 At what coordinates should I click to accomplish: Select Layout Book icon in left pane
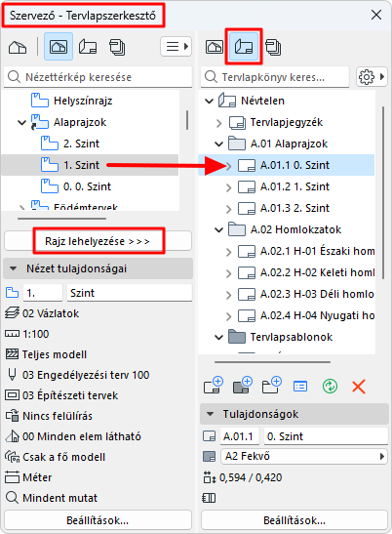[x=88, y=47]
